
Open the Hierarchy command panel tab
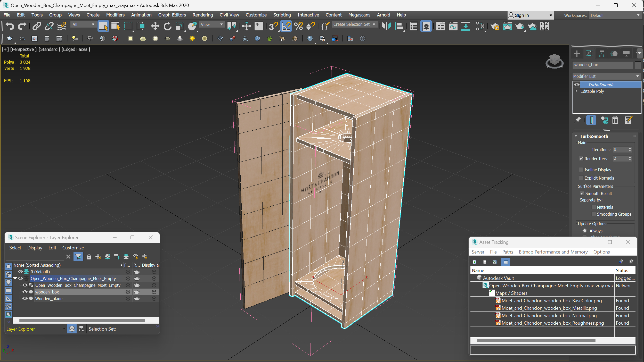click(x=602, y=54)
